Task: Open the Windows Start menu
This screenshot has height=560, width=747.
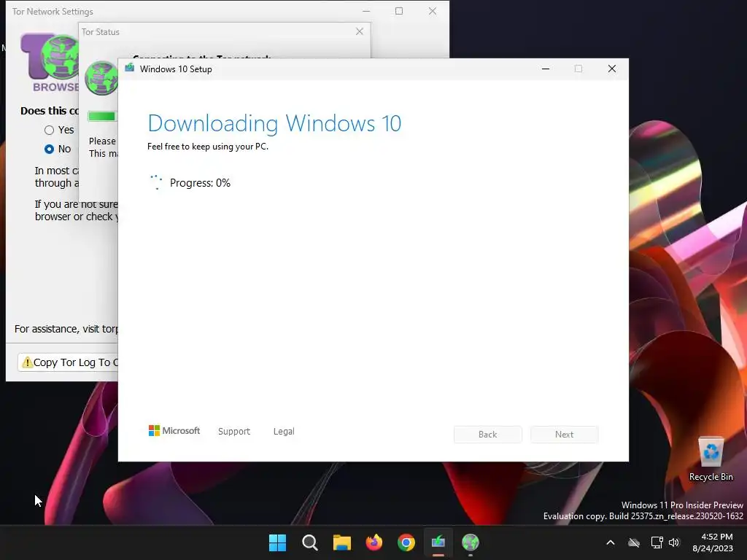Action: tap(277, 542)
